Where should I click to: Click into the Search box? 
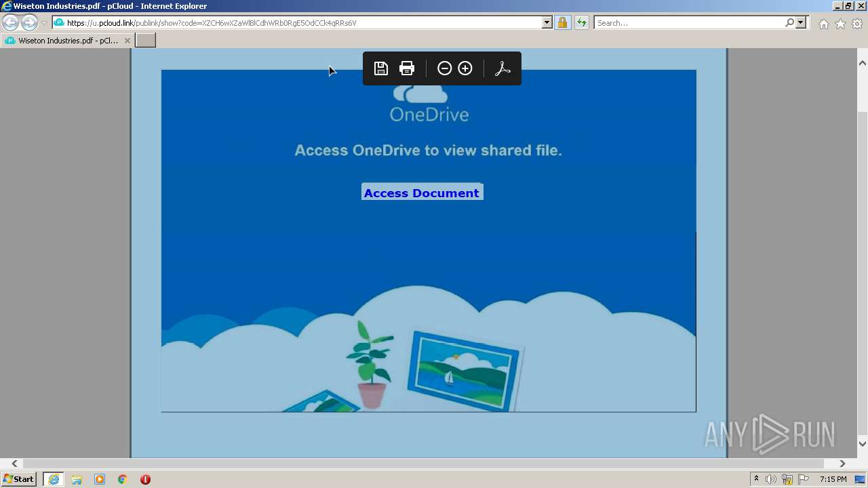pos(688,23)
